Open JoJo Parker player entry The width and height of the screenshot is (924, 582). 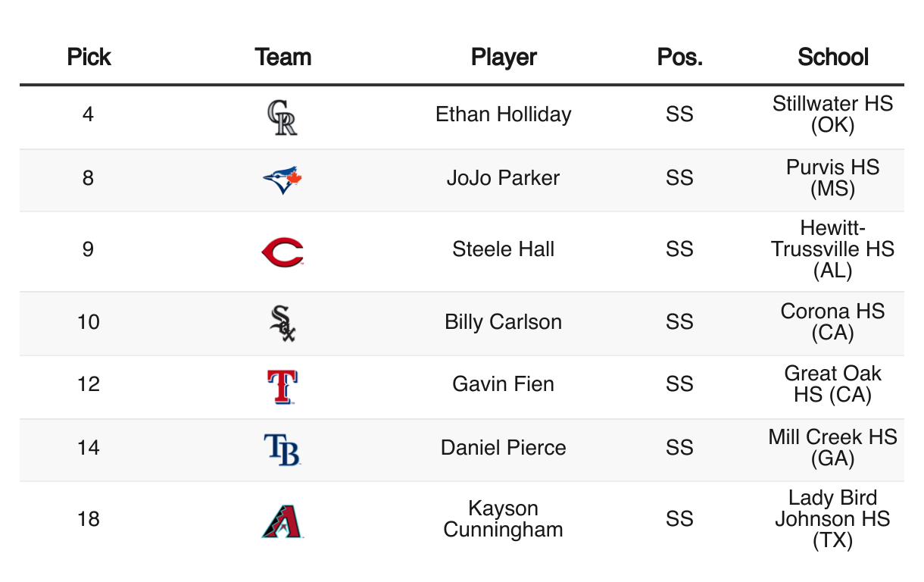(x=504, y=178)
